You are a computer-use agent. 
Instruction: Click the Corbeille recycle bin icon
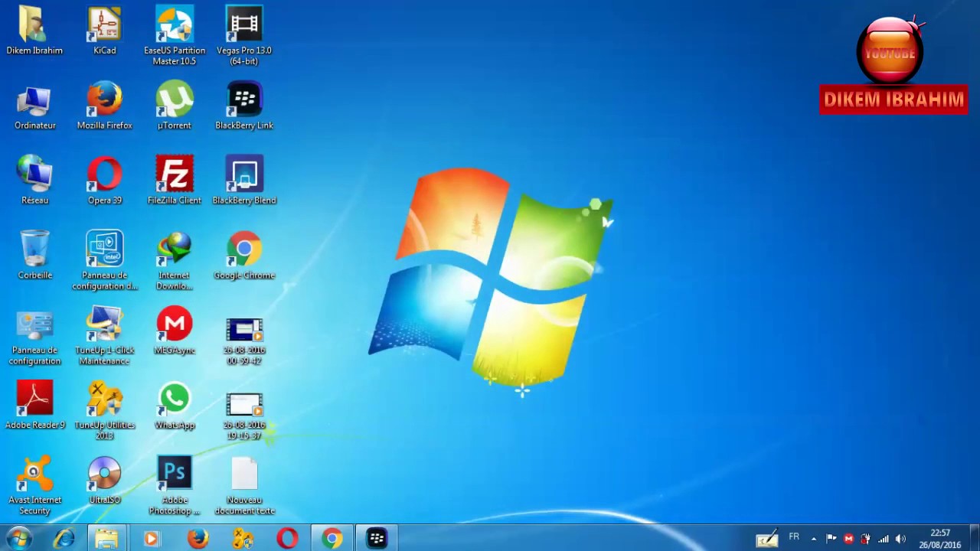click(x=34, y=256)
